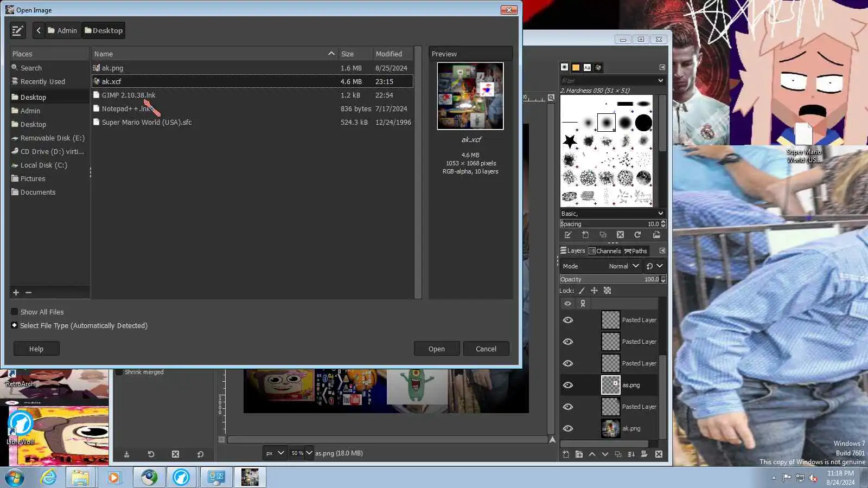
Task: Sort files by the Size column header
Action: click(x=355, y=54)
